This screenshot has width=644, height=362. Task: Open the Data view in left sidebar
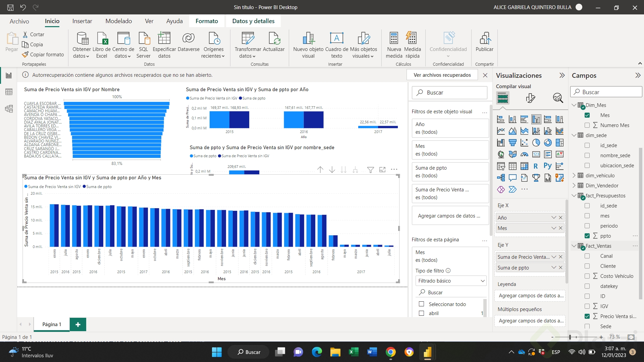[x=9, y=92]
